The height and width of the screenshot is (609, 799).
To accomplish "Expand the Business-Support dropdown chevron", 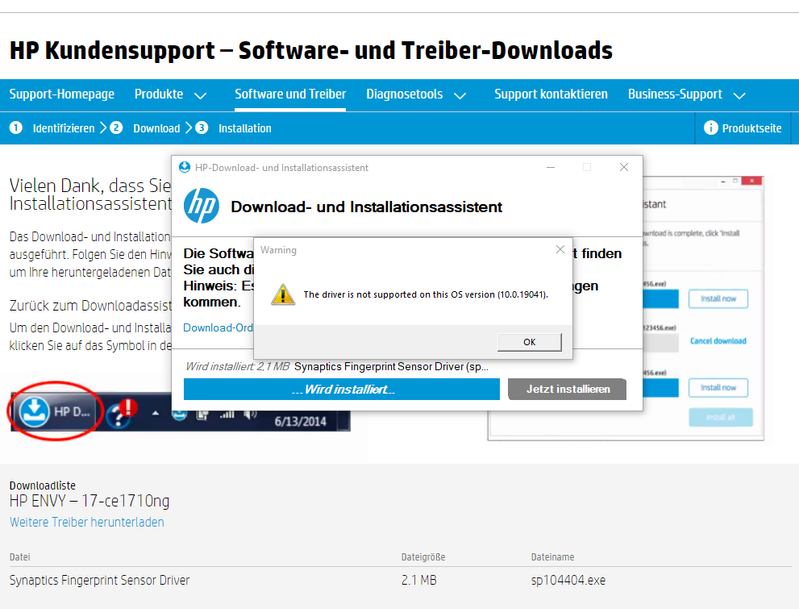I will click(739, 96).
